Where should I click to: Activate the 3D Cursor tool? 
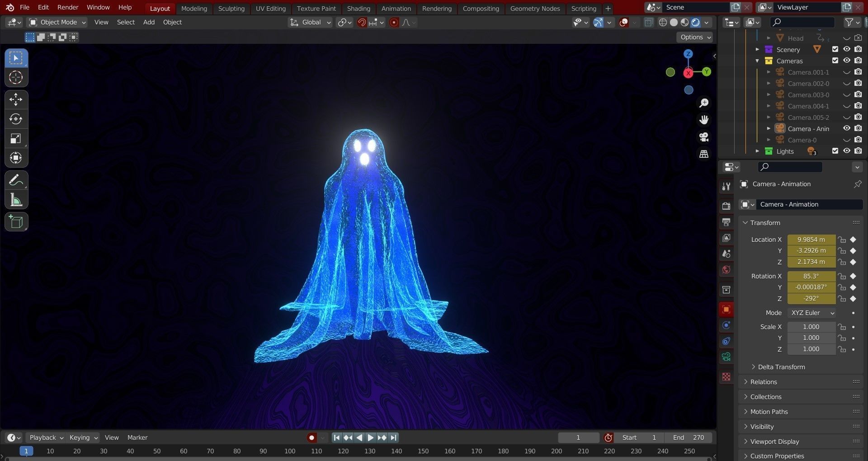tap(16, 78)
